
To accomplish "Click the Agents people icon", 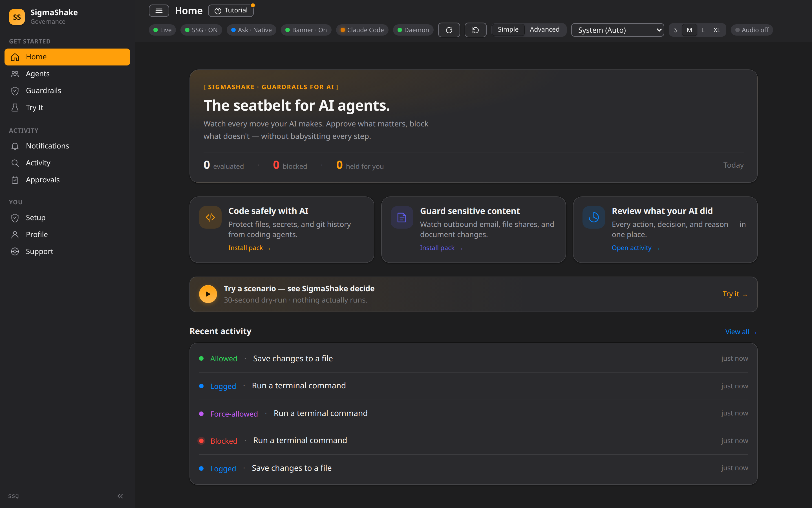I will point(15,74).
